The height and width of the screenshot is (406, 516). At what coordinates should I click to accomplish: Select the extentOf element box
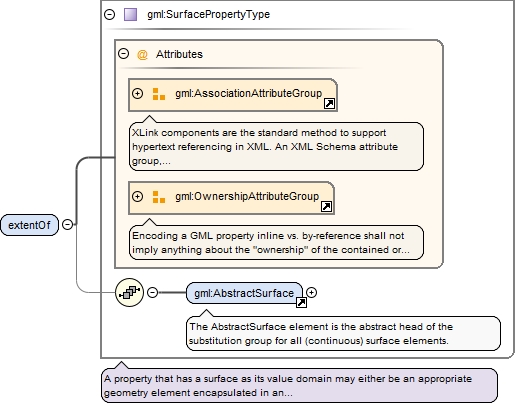point(29,225)
